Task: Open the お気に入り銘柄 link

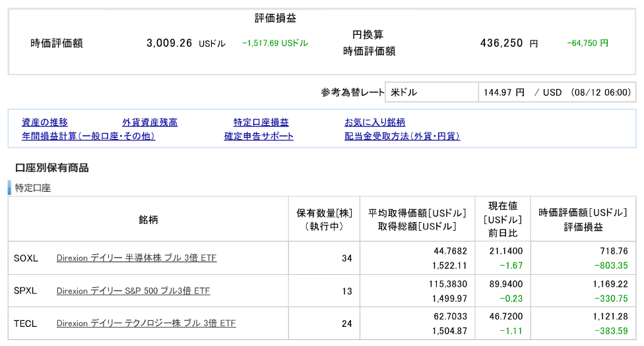Action: [x=375, y=123]
